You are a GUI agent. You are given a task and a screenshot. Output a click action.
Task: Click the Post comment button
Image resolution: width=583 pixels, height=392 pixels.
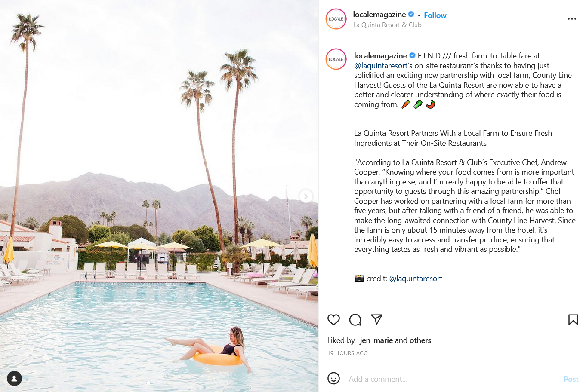tap(571, 379)
